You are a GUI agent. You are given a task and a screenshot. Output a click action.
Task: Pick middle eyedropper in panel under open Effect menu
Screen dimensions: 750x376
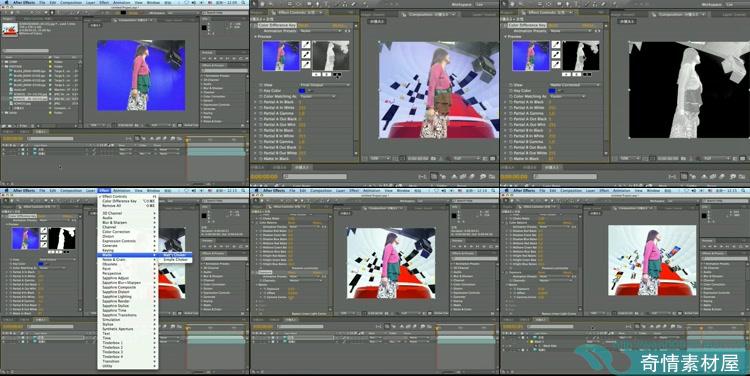coord(44,237)
